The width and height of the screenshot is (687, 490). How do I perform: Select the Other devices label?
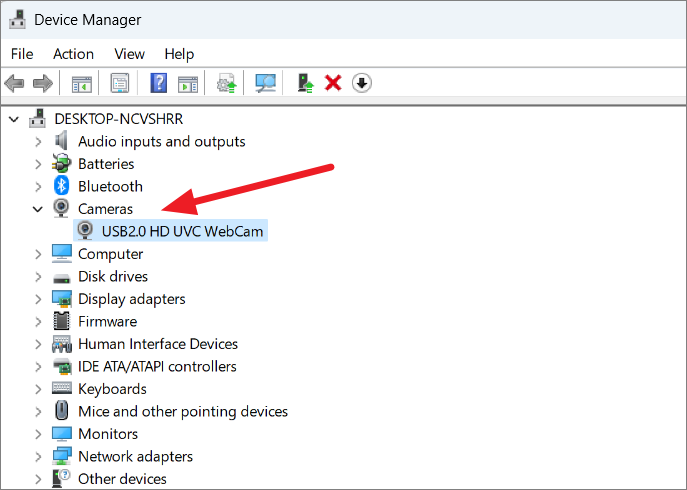click(122, 479)
